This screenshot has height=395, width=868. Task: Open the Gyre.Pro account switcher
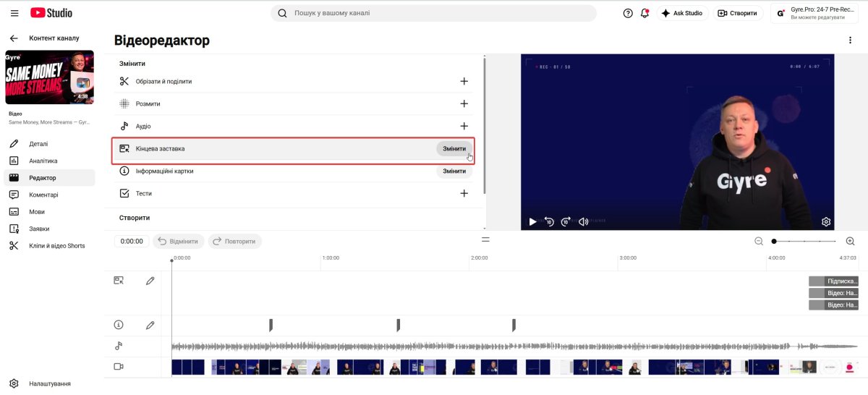814,13
